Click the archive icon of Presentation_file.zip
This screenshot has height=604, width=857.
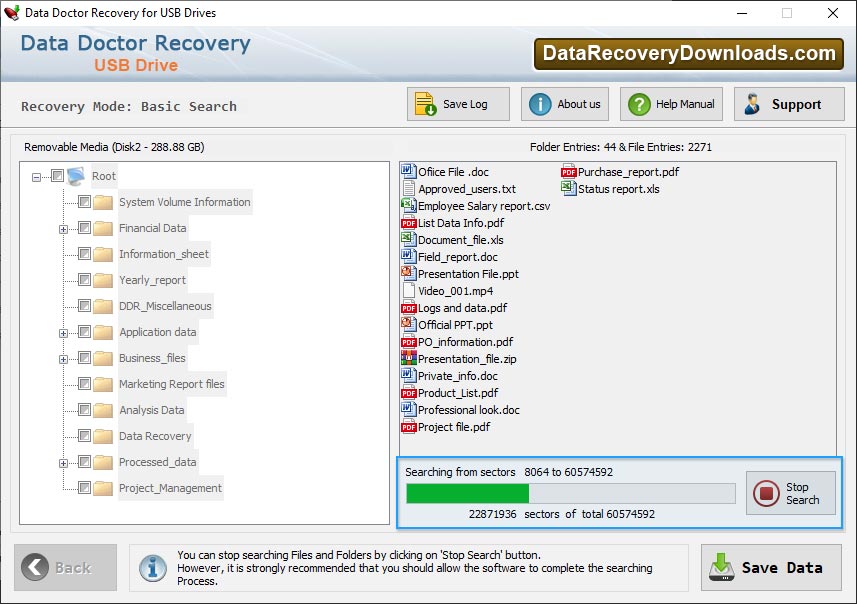408,359
